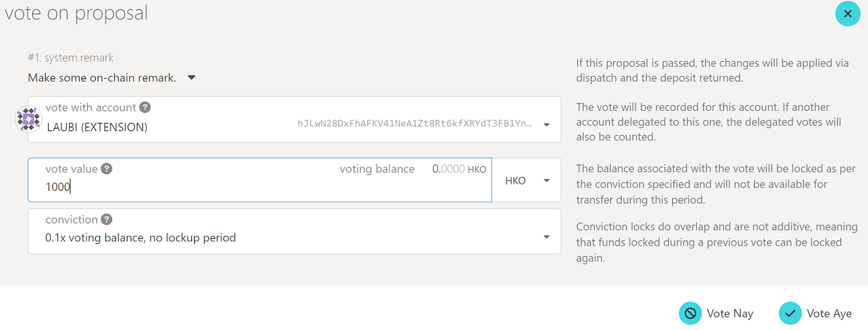Click help icon next to conviction label

(x=107, y=220)
